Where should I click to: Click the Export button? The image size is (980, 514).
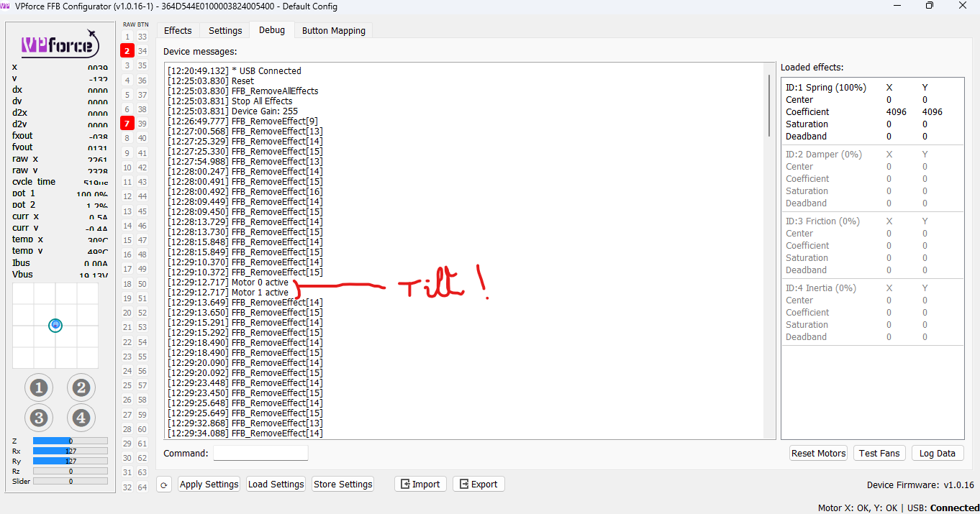[478, 484]
